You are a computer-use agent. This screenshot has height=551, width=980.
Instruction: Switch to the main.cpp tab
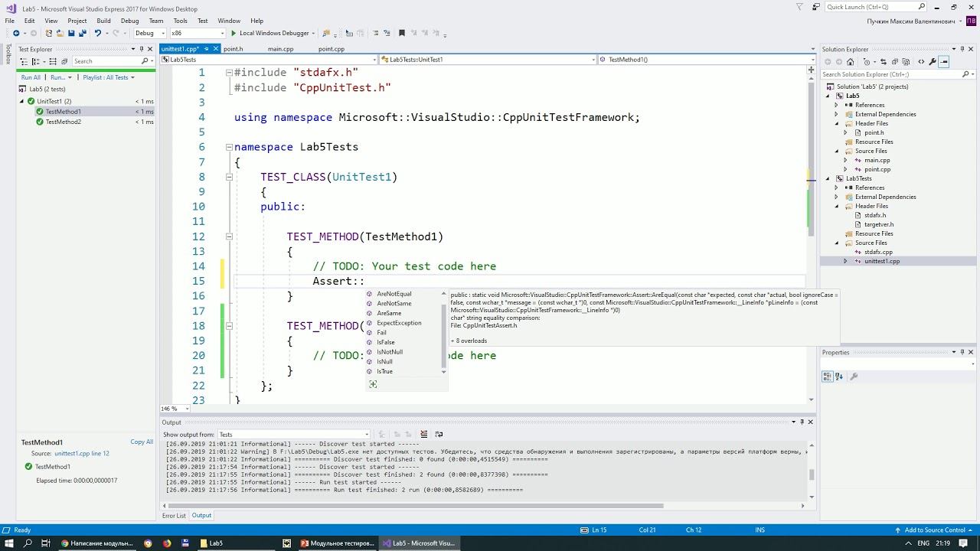tap(280, 49)
